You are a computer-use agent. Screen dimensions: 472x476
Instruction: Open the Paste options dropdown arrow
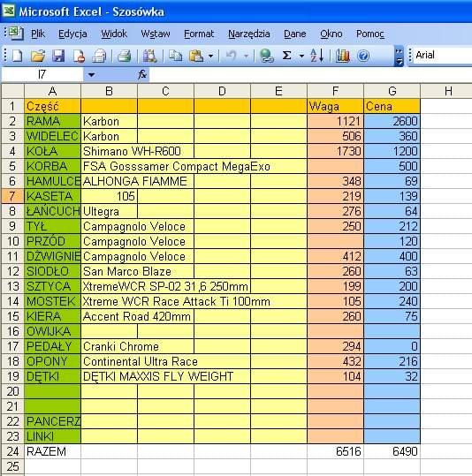point(210,56)
